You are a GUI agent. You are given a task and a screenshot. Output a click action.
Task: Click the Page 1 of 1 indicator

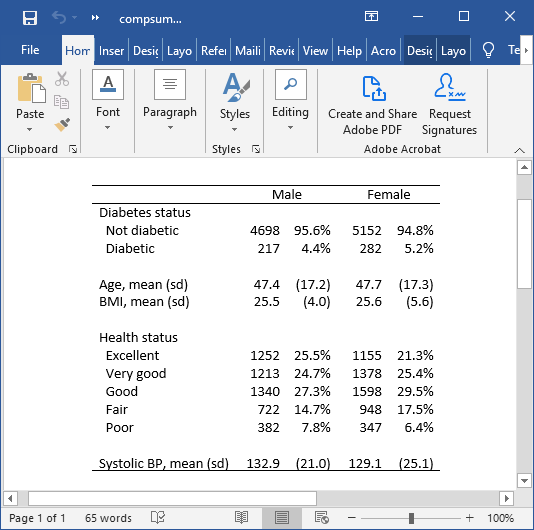click(x=37, y=518)
